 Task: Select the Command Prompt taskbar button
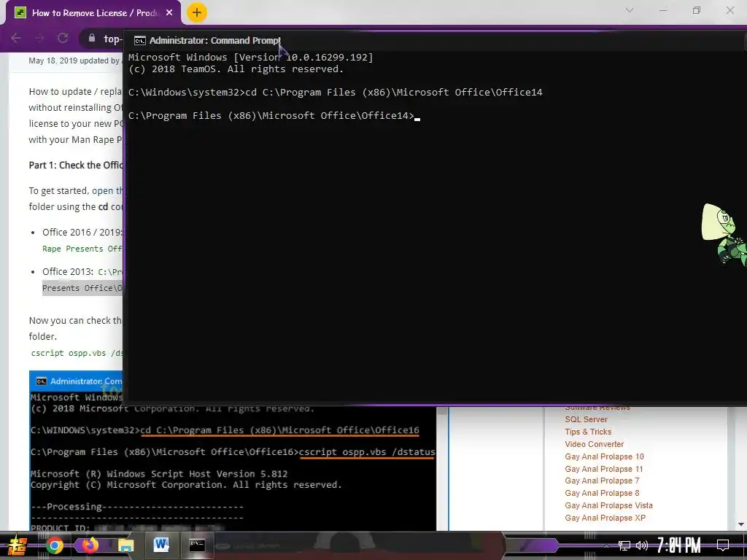pos(197,545)
